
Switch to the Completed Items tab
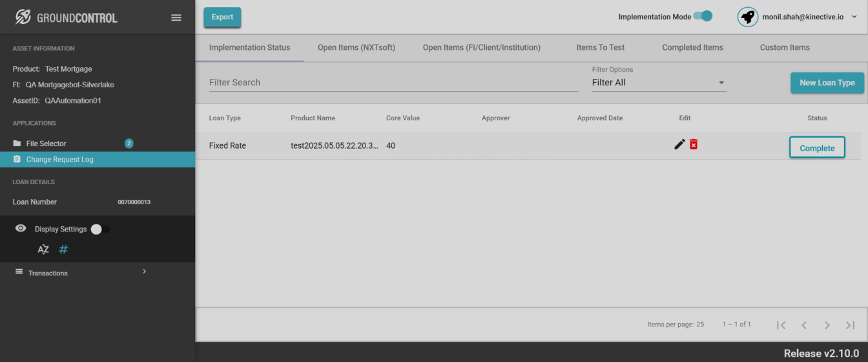click(x=692, y=47)
